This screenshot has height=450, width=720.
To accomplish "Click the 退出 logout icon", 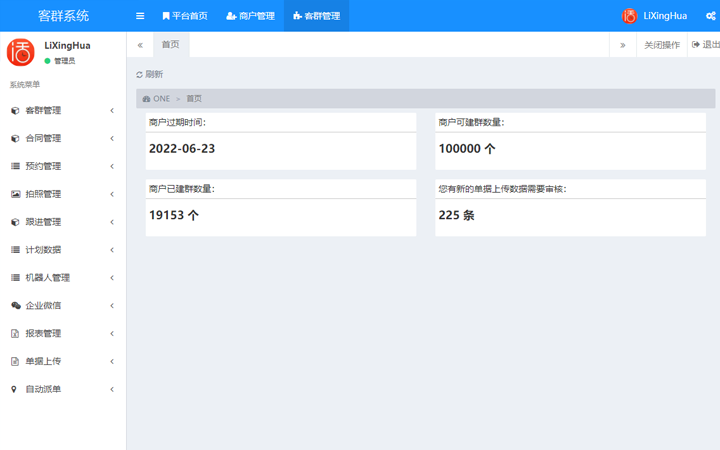I will tap(696, 45).
